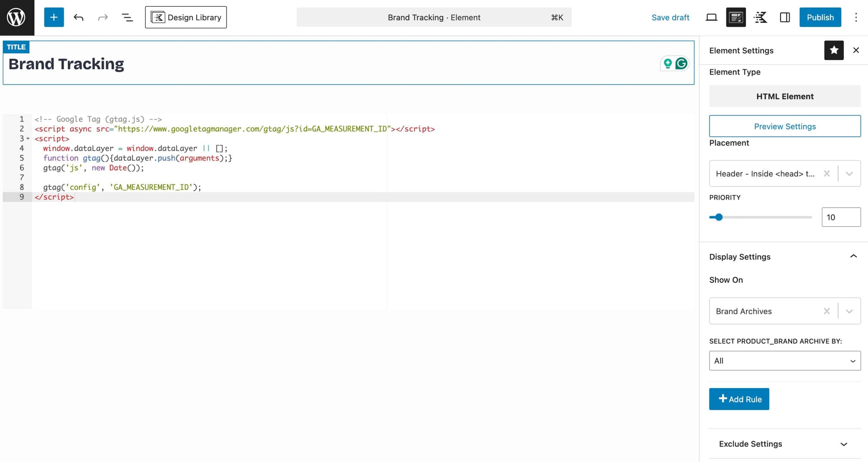Screen dimensions: 868x462
Task: Open the block inserter plus icon
Action: 53,17
